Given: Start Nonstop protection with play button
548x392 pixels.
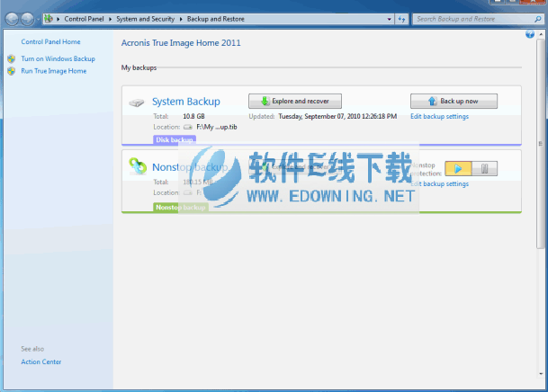Looking at the screenshot, I should [x=458, y=169].
